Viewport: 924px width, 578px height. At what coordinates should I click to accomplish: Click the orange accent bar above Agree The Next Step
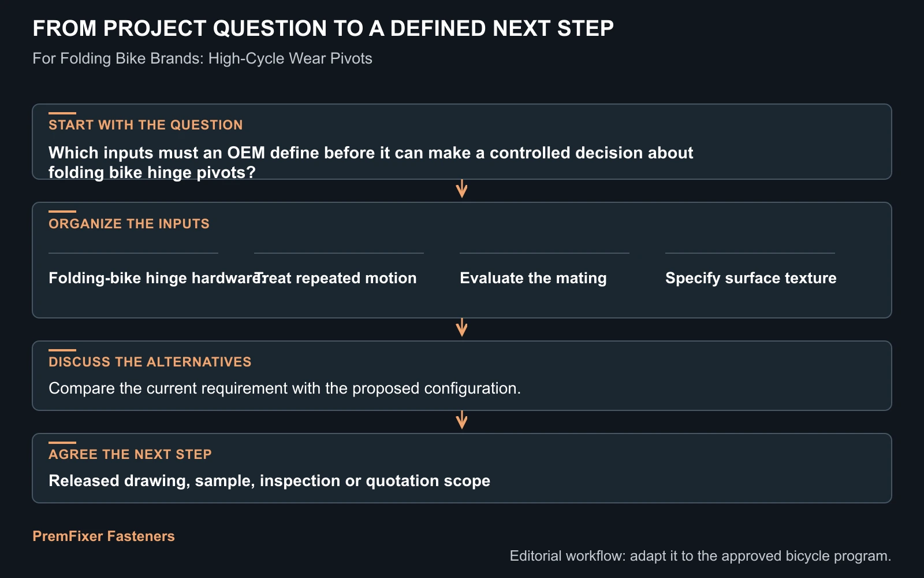pyautogui.click(x=62, y=443)
